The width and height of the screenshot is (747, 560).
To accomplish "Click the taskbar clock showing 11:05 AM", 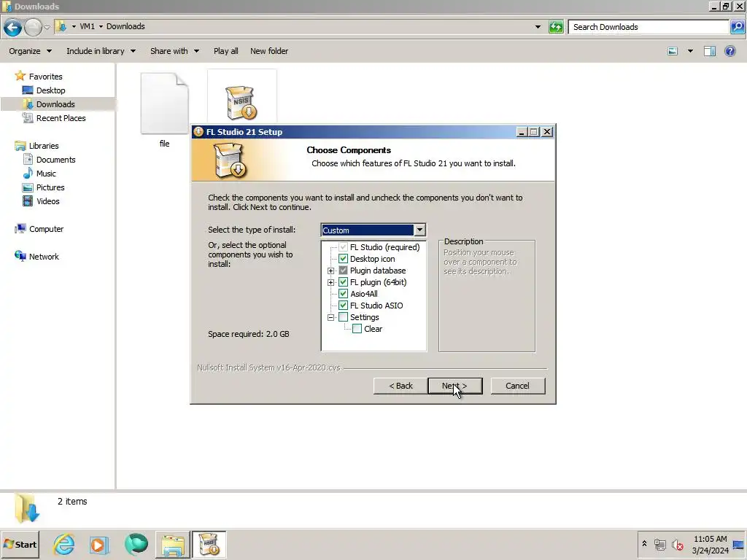I will pyautogui.click(x=711, y=544).
